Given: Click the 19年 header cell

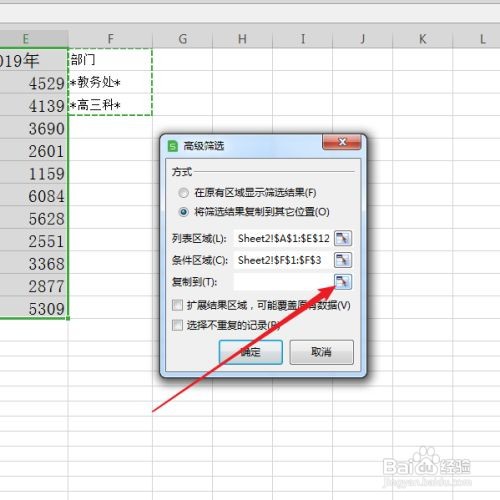Looking at the screenshot, I should [x=34, y=60].
